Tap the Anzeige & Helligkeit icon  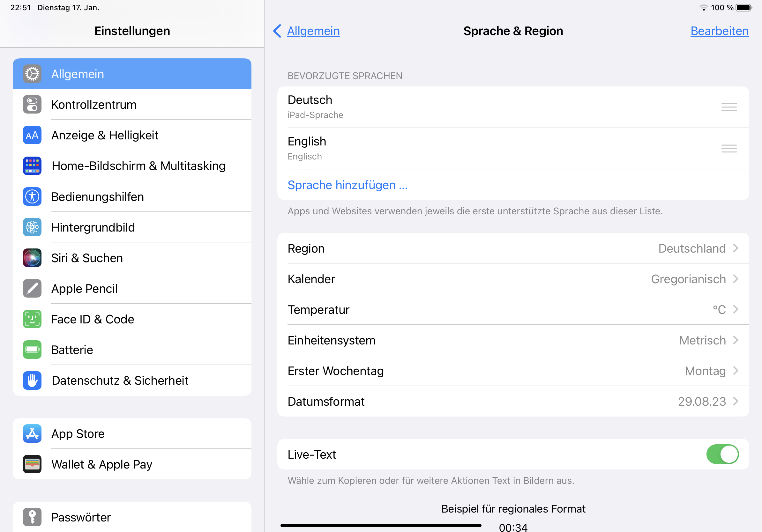pos(32,135)
